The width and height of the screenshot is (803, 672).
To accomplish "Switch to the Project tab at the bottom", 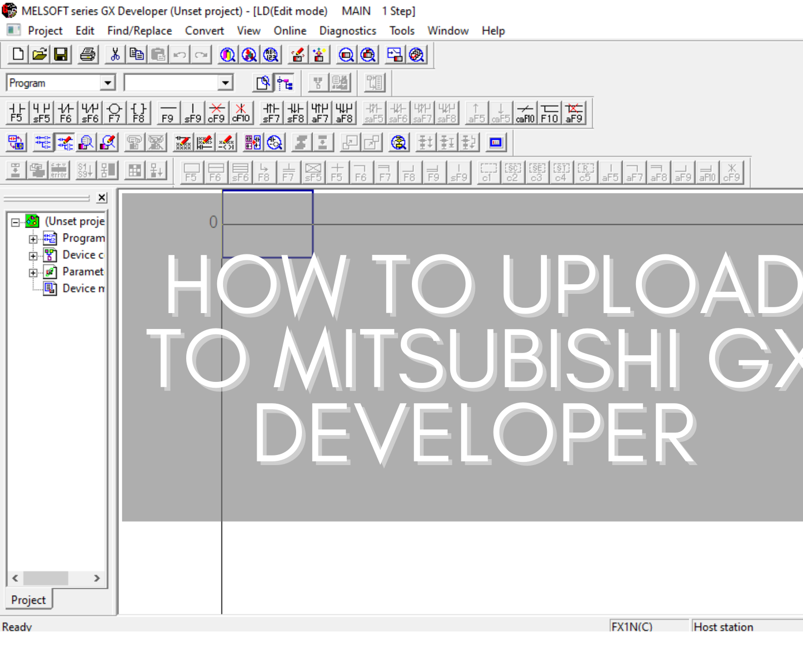I will [x=28, y=599].
